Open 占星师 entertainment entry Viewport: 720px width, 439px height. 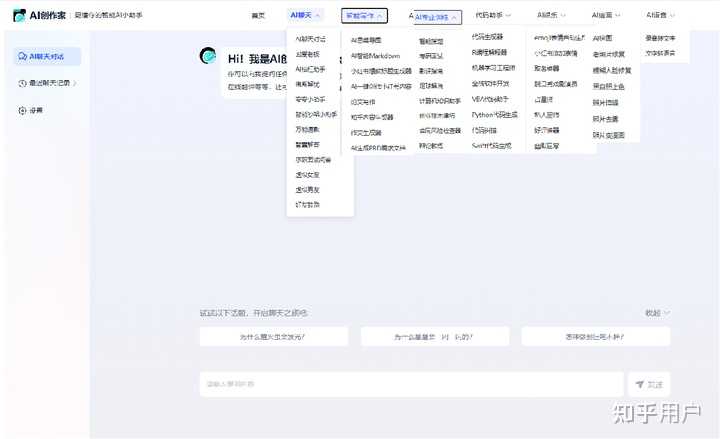click(x=543, y=99)
